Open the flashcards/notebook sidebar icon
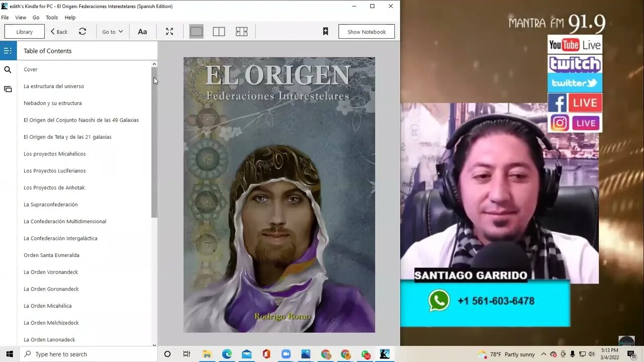The image size is (644, 362). point(8,89)
